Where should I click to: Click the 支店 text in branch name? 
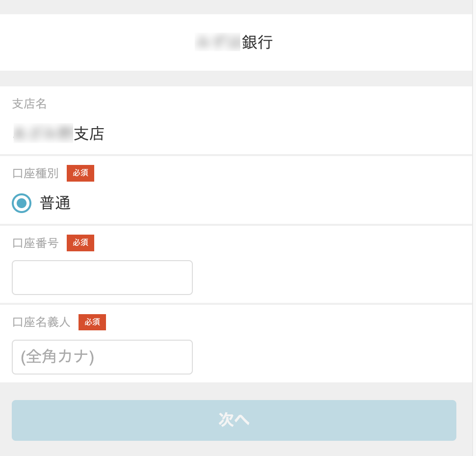(x=89, y=134)
